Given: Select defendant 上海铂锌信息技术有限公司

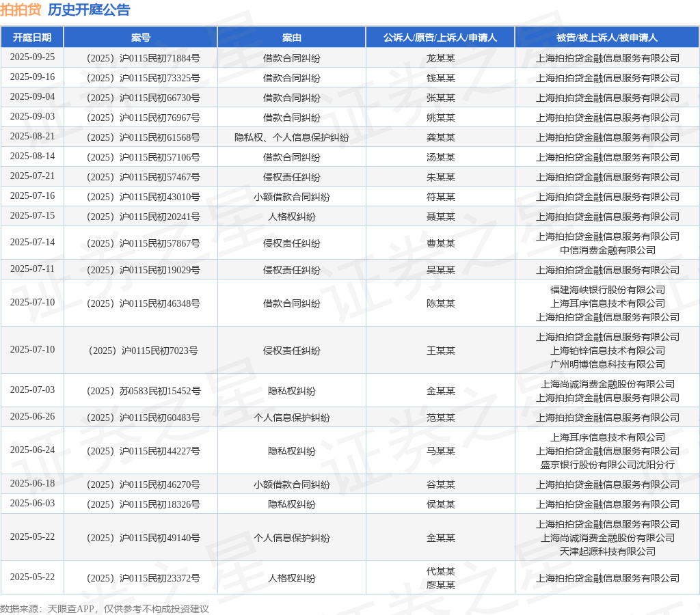Looking at the screenshot, I should (x=608, y=351).
